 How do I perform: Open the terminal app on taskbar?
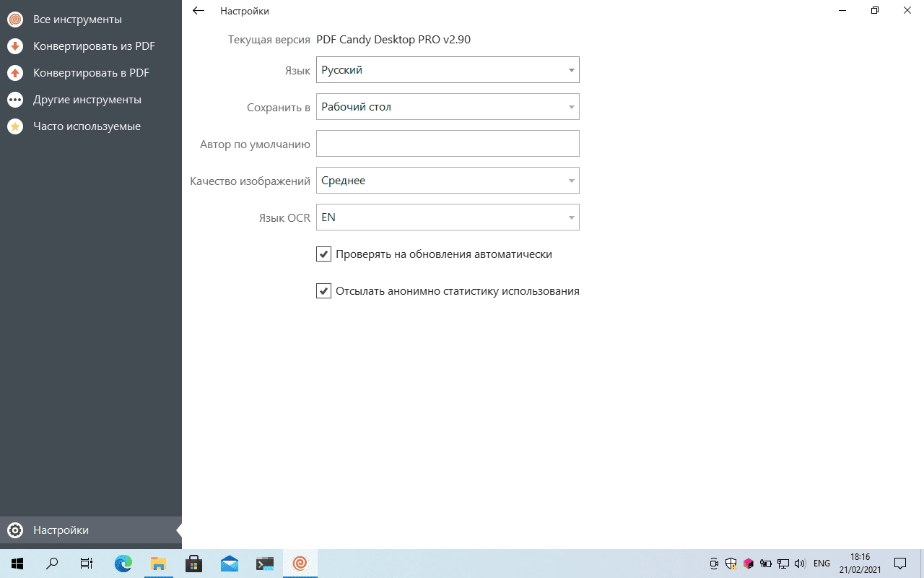point(265,564)
